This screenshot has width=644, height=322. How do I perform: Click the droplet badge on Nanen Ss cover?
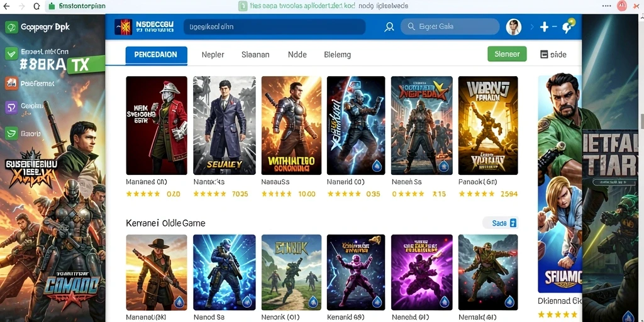[x=443, y=166]
